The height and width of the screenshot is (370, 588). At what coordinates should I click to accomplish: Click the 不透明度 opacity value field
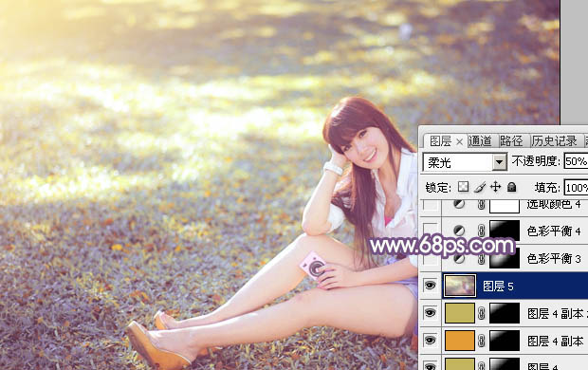(576, 161)
